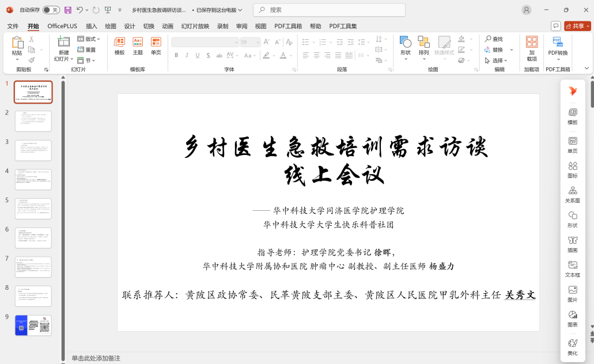
Task: Toggle text Shadow (S) button
Action: (x=208, y=55)
